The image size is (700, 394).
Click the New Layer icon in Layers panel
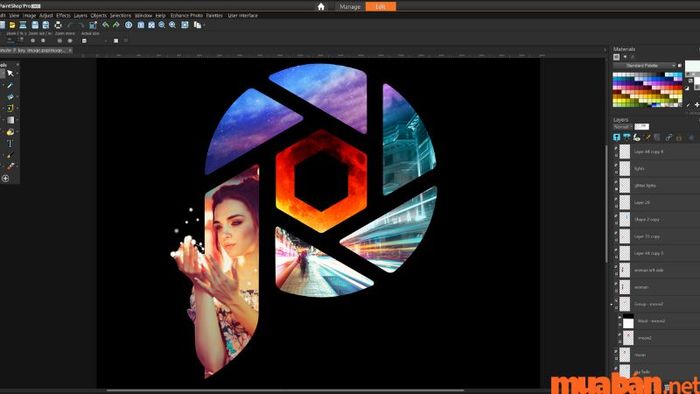[x=617, y=137]
